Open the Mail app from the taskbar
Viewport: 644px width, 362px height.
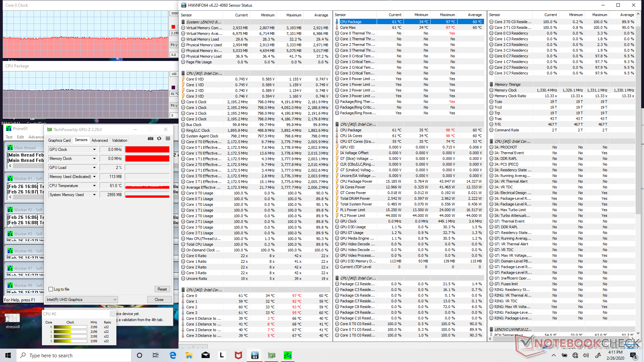click(x=205, y=355)
